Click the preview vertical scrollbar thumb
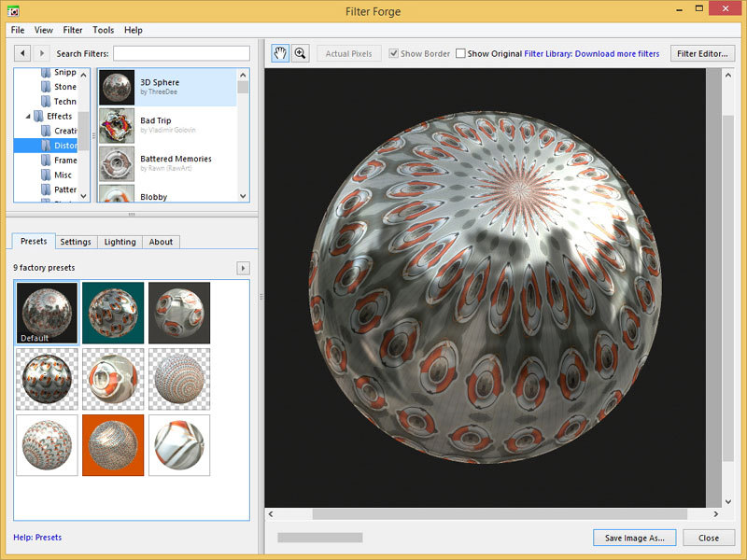Screen dimensions: 747x560 tap(728, 288)
